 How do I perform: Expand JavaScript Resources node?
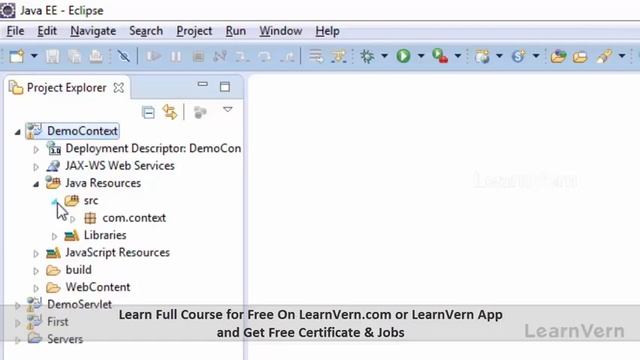click(36, 253)
